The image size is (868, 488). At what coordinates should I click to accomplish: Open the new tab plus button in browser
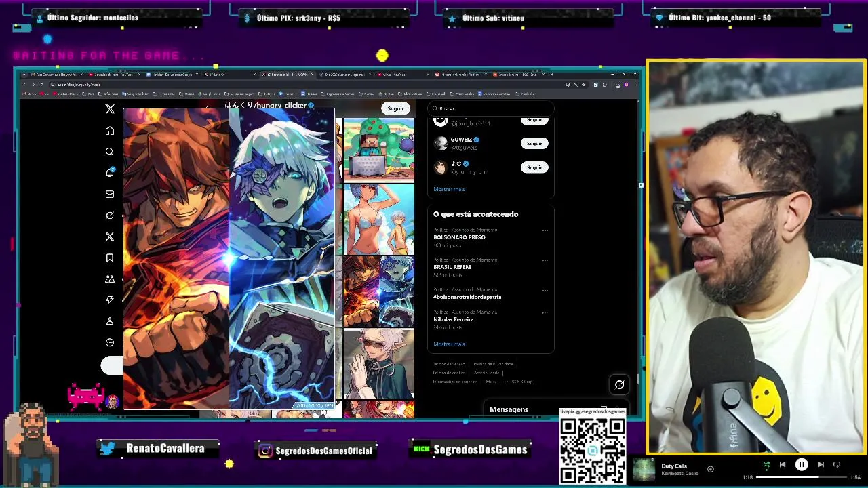point(552,74)
